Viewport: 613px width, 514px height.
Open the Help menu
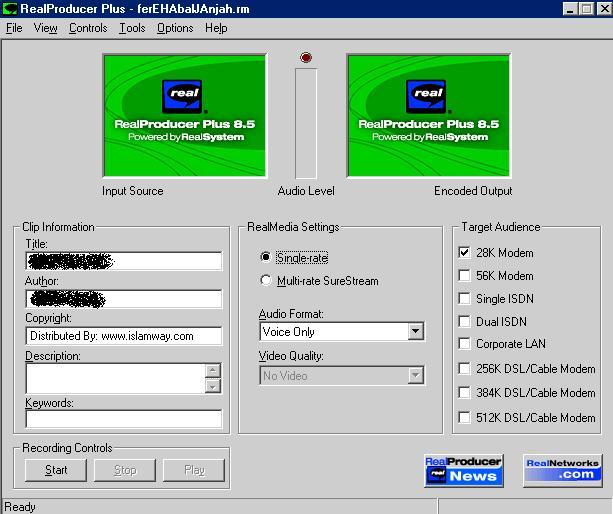coord(216,28)
